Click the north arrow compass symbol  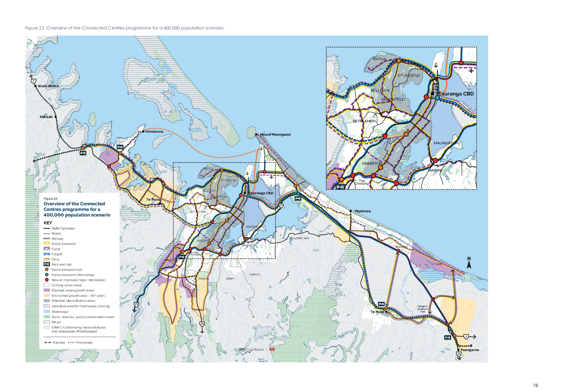tap(469, 263)
